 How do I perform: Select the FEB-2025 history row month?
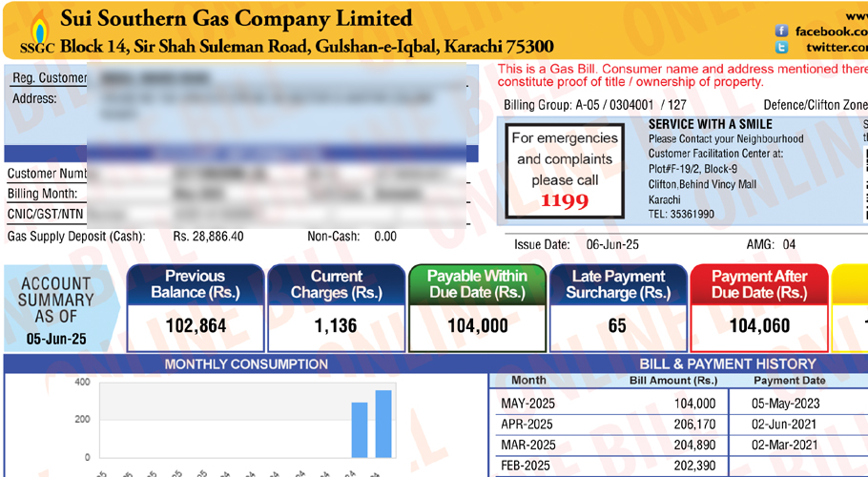point(526,466)
